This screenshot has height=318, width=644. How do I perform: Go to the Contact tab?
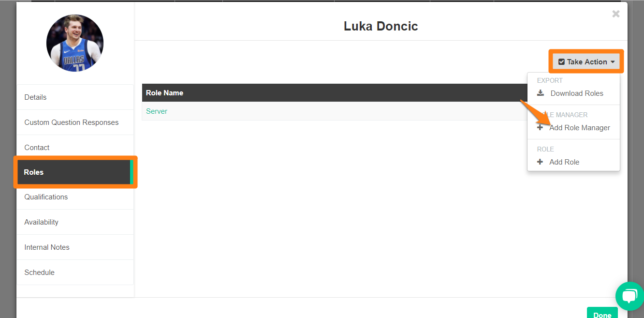click(75, 147)
